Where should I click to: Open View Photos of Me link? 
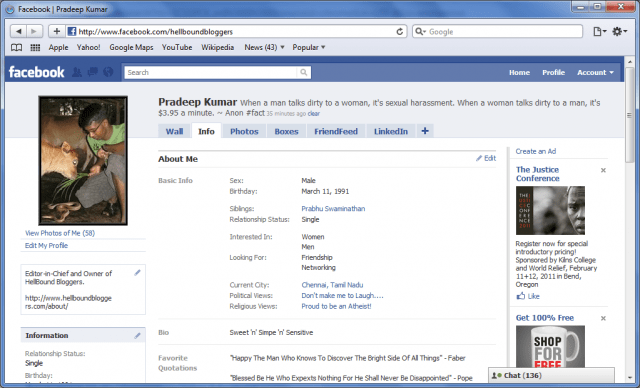pos(60,233)
